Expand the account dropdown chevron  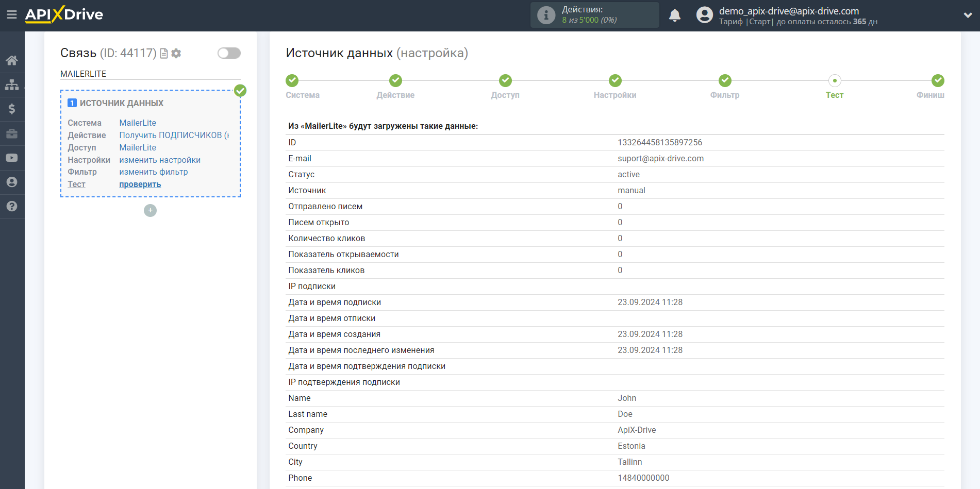[x=968, y=15]
